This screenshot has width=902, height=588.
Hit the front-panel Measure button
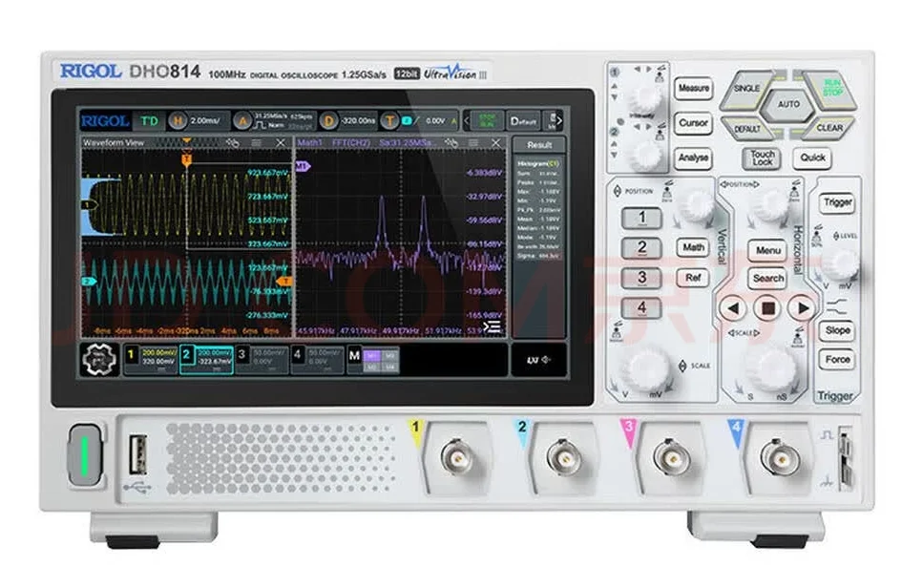(693, 89)
